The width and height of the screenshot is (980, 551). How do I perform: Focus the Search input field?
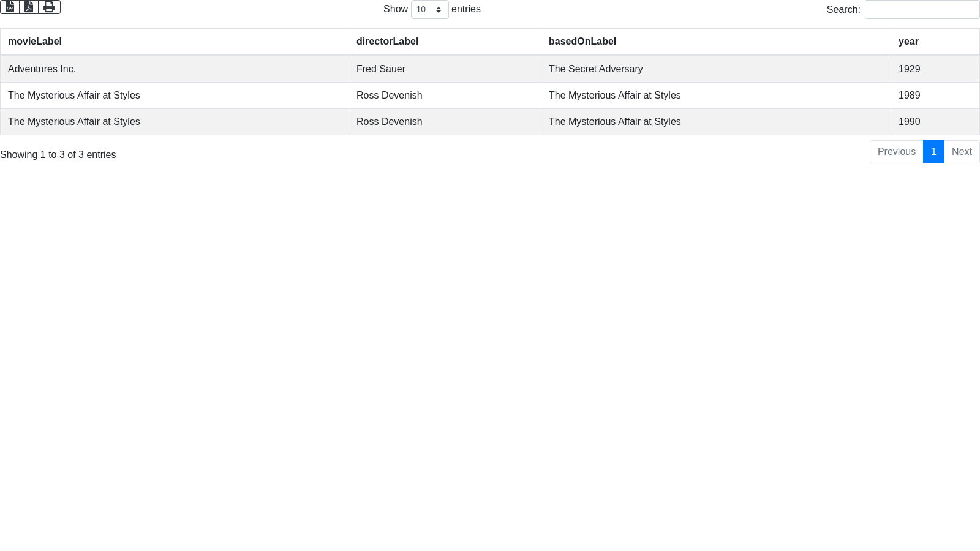point(922,10)
